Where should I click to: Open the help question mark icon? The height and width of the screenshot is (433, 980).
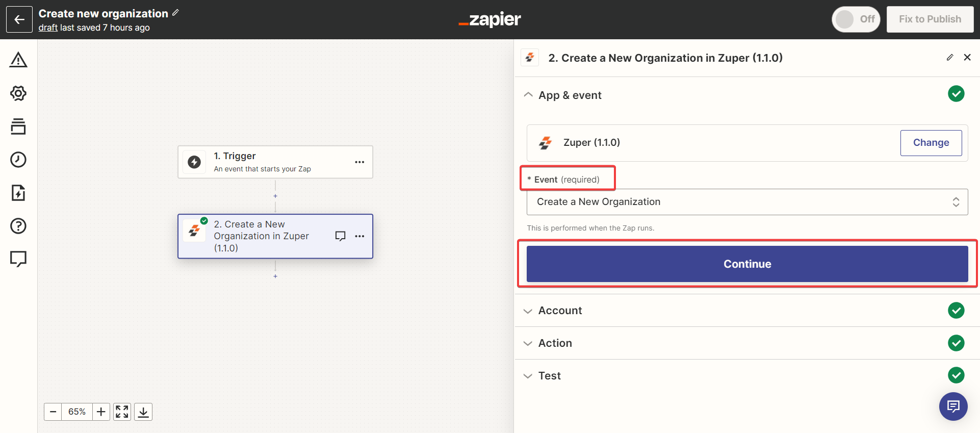coord(18,226)
